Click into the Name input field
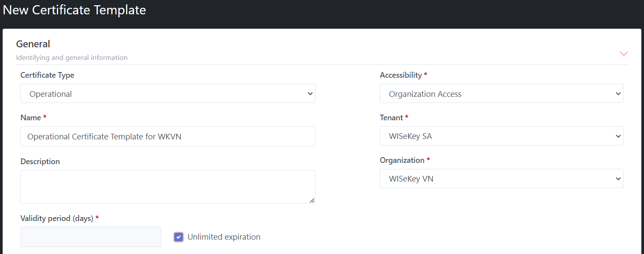The width and height of the screenshot is (644, 254). [x=168, y=137]
